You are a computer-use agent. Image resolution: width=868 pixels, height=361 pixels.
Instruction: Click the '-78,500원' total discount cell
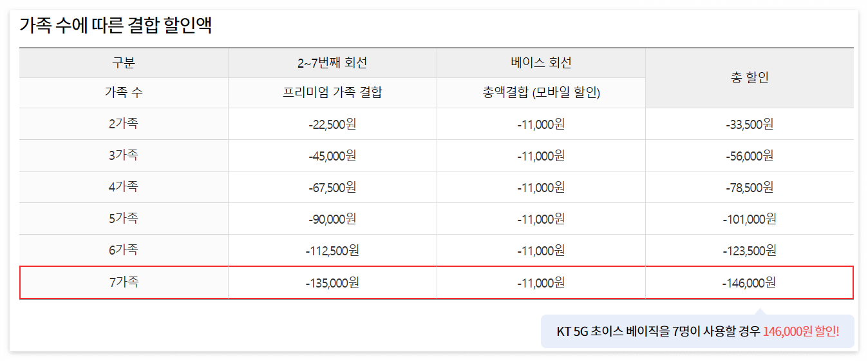(x=750, y=187)
